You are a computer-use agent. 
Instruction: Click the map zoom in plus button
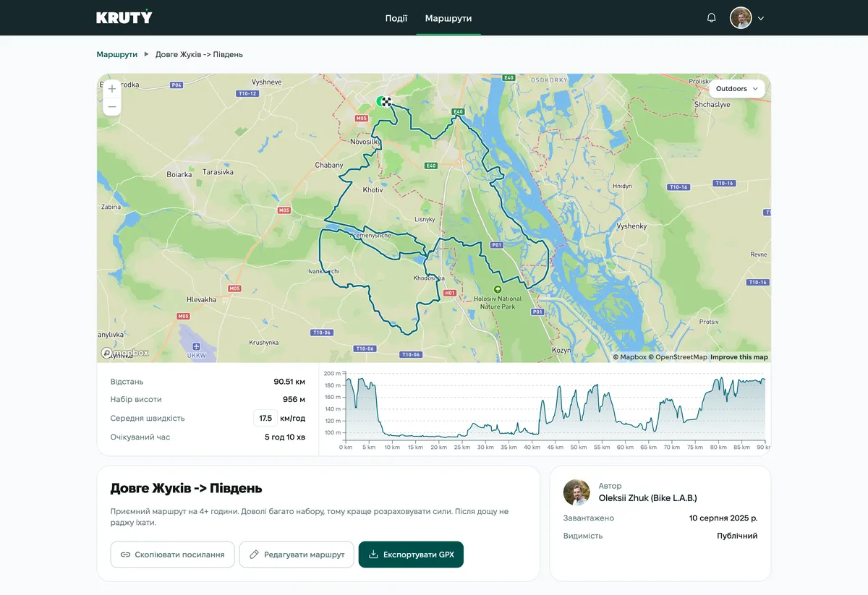point(112,89)
